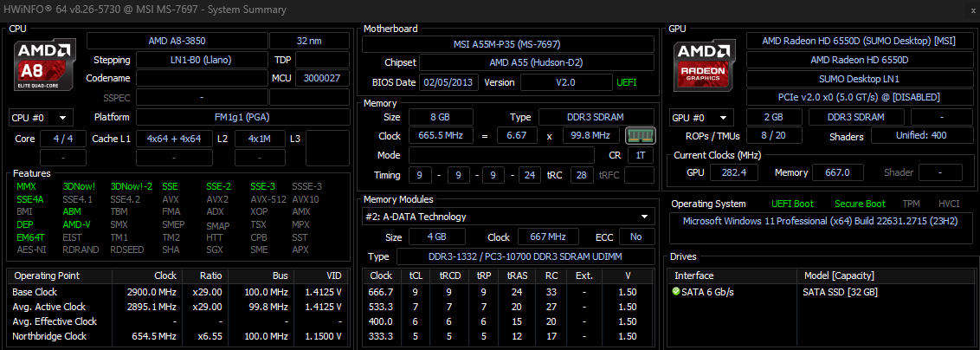This screenshot has height=350, width=980.
Task: Click the 'Operating Point' column header
Action: point(47,275)
